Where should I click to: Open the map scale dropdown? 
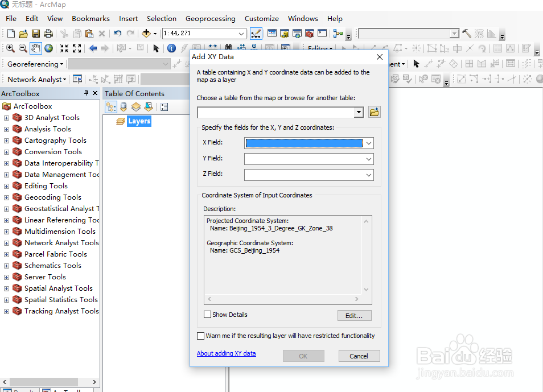point(241,34)
